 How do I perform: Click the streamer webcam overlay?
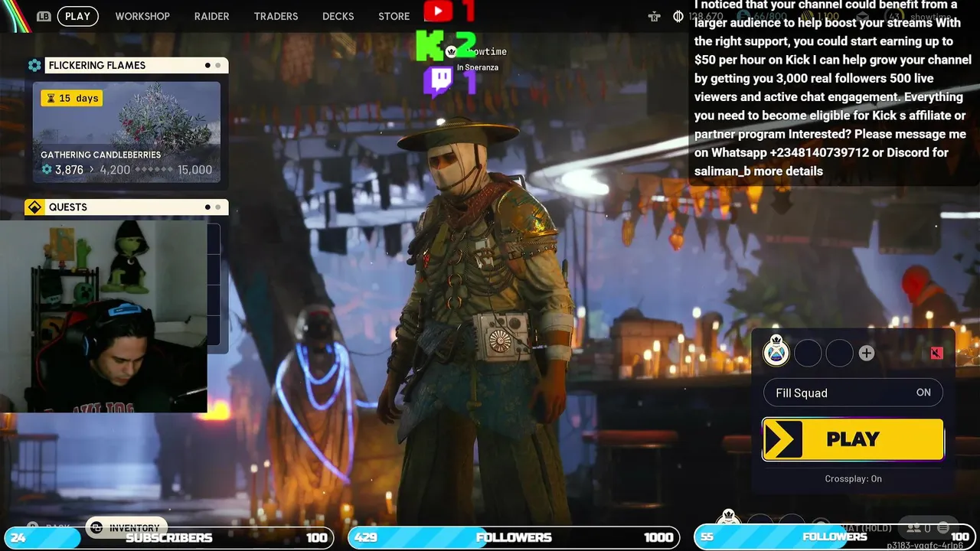[x=103, y=316]
